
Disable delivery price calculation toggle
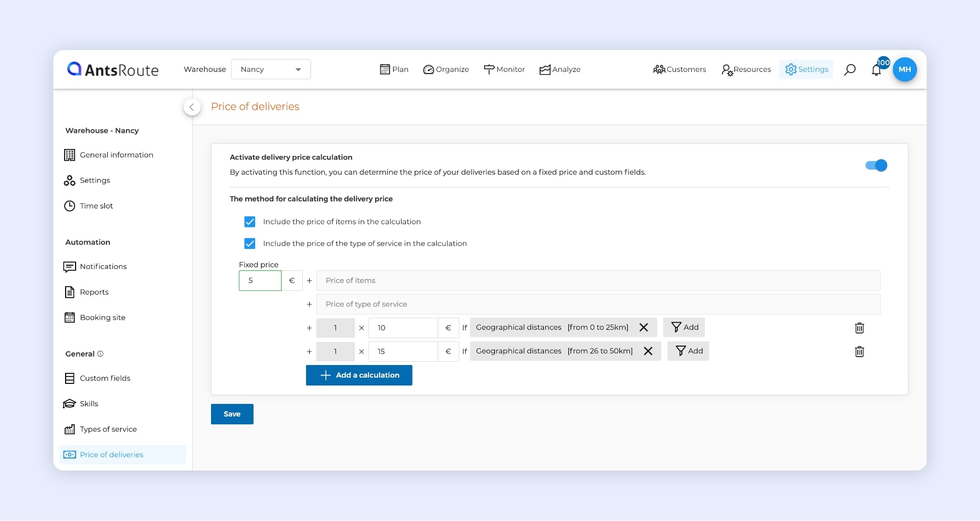pyautogui.click(x=876, y=165)
